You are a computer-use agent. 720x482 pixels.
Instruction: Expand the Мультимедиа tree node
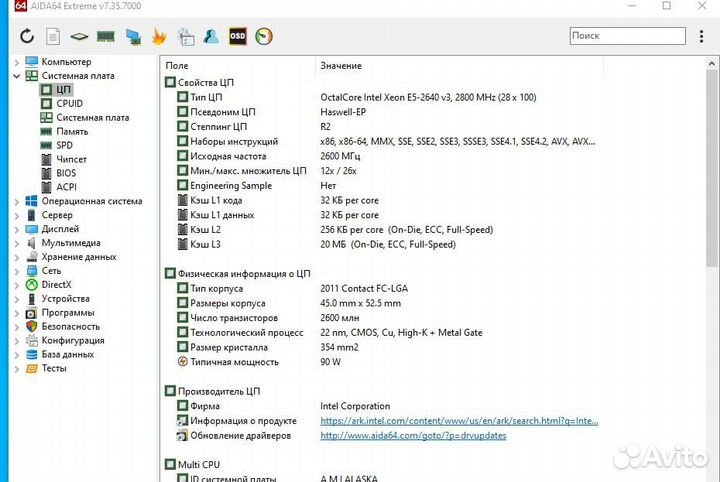[x=17, y=243]
